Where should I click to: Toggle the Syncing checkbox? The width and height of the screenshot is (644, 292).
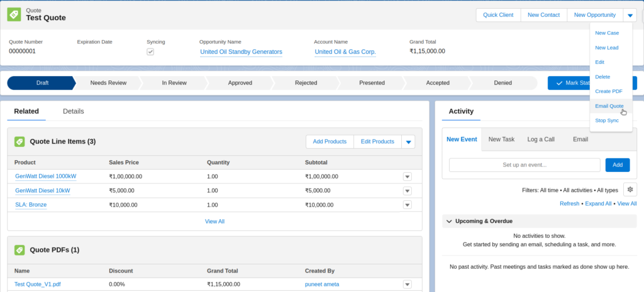pyautogui.click(x=150, y=51)
